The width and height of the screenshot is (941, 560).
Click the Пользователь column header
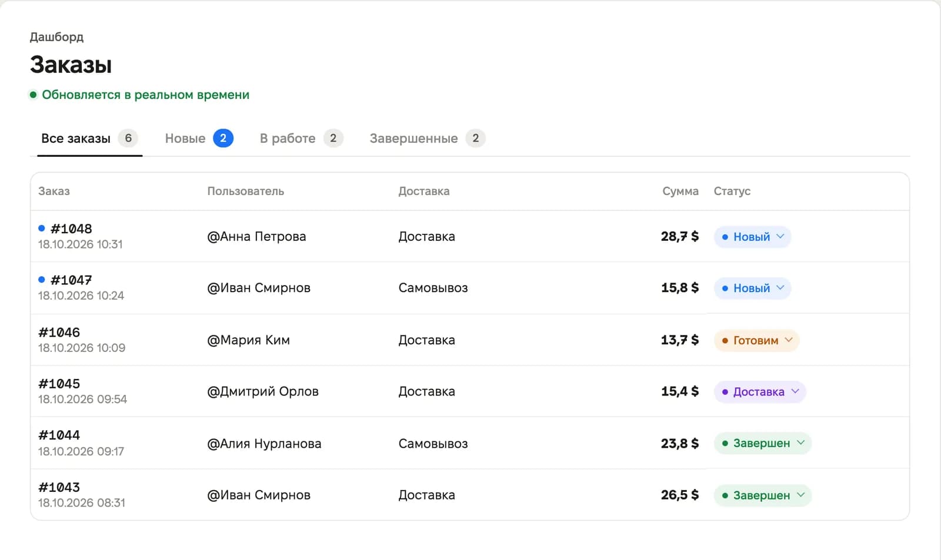click(245, 191)
